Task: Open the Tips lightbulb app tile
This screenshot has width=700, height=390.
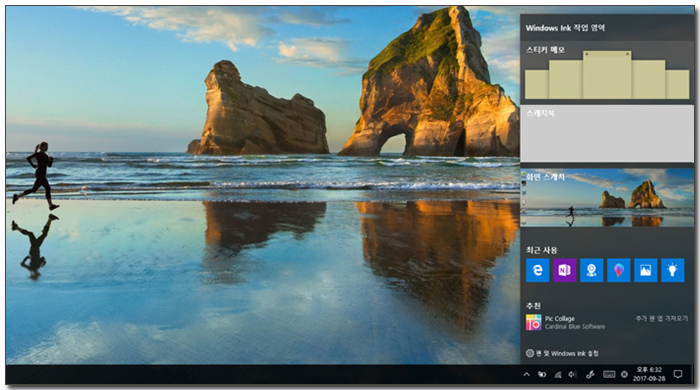Action: click(x=673, y=270)
